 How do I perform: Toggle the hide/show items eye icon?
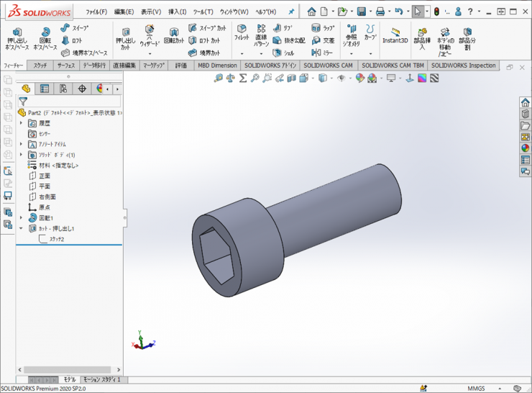pos(341,78)
